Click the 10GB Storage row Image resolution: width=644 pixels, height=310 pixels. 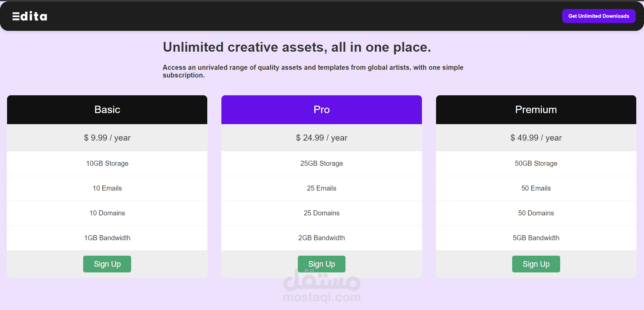(x=107, y=163)
